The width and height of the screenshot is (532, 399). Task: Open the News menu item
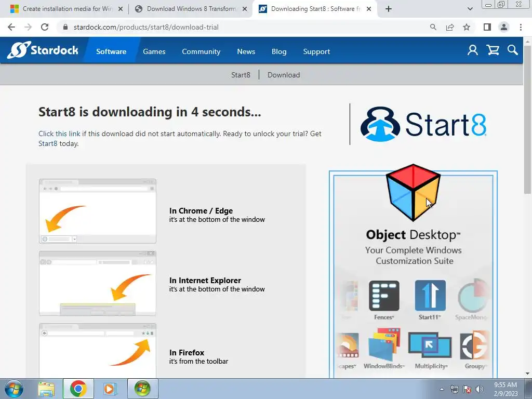(246, 51)
